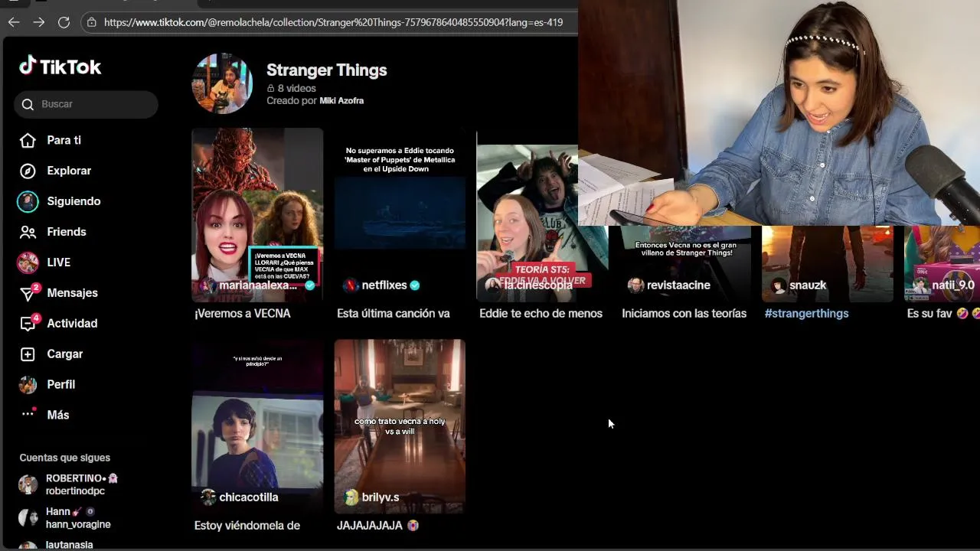Click the chicacotilla profile avatar
The image size is (980, 551).
point(207,497)
